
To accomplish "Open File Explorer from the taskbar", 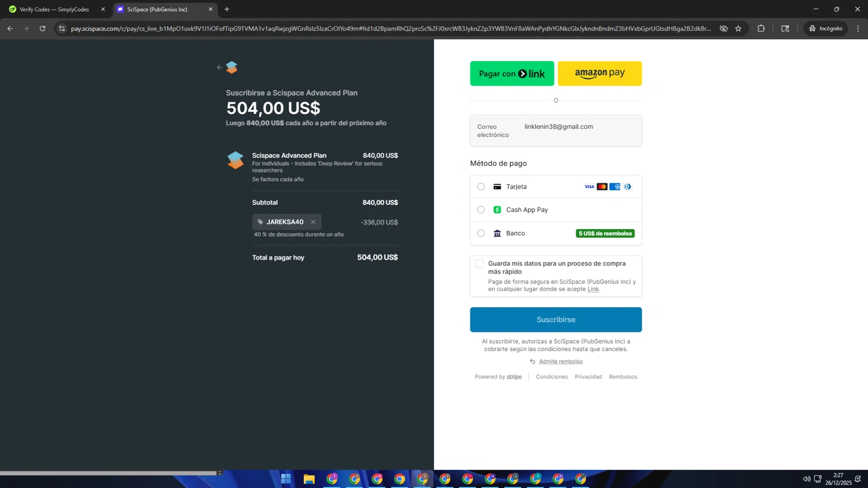I will click(309, 479).
